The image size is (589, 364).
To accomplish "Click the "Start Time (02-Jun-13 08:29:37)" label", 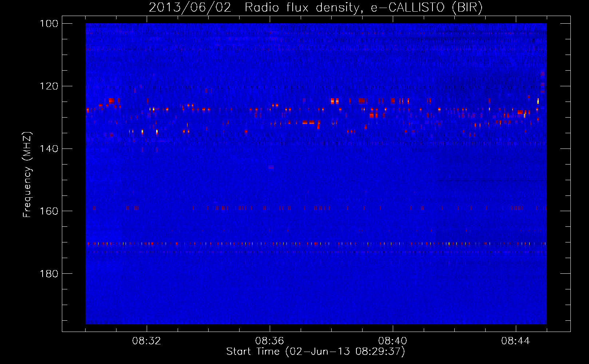I will click(x=316, y=352).
